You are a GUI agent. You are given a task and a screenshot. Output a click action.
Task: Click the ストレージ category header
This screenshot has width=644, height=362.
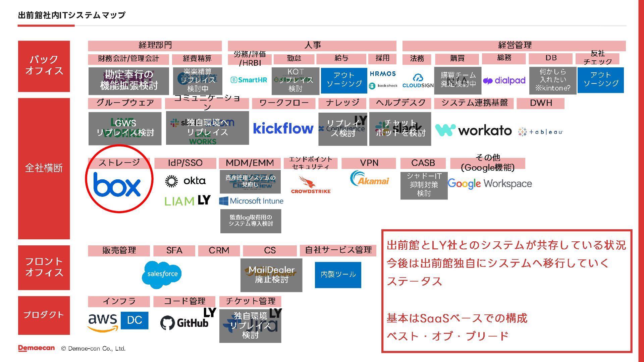(x=119, y=163)
